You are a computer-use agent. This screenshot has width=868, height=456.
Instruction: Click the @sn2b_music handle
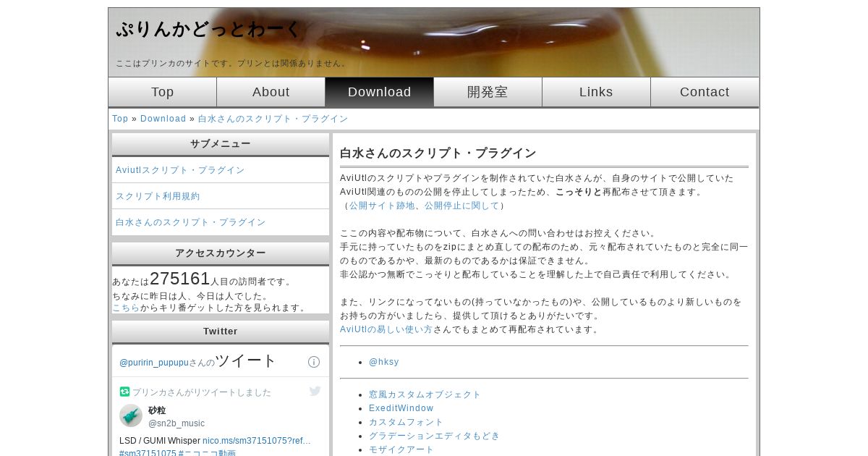pyautogui.click(x=176, y=423)
